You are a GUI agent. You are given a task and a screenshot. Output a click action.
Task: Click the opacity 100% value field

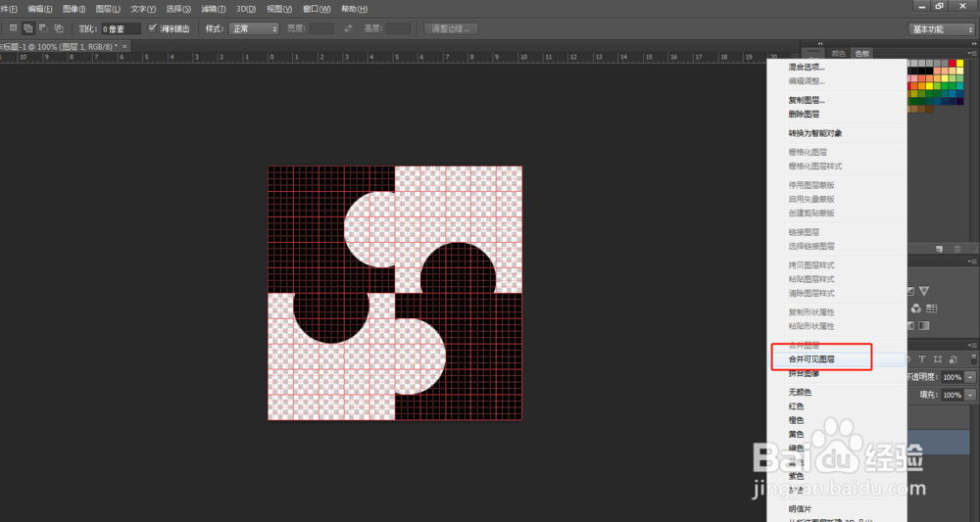tap(953, 377)
